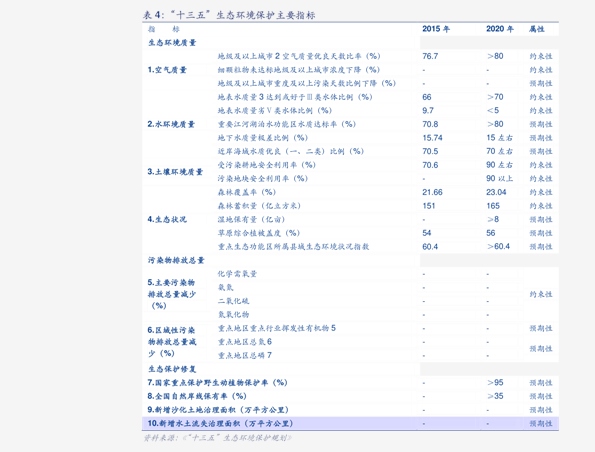This screenshot has height=452, width=595.
Task: Click the '指标' column header
Action: pyautogui.click(x=164, y=29)
